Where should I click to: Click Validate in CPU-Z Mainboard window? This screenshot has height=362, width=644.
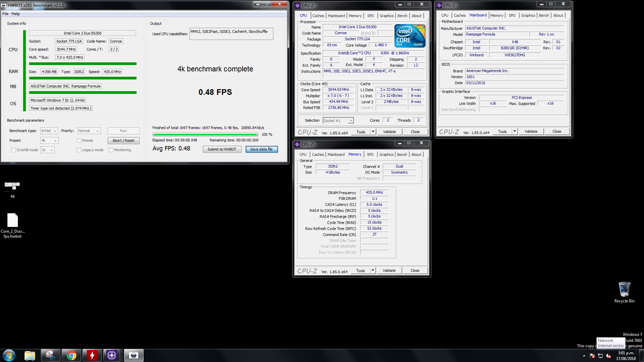[x=531, y=131]
